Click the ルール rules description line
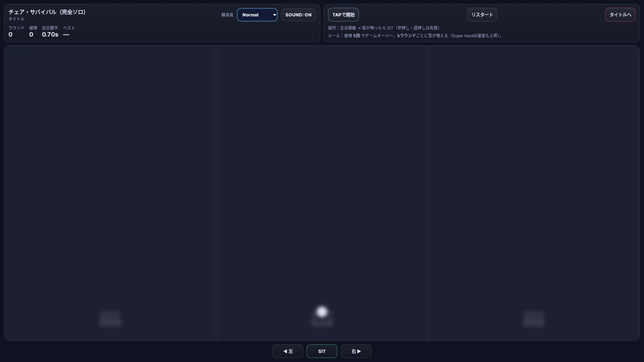 point(415,36)
